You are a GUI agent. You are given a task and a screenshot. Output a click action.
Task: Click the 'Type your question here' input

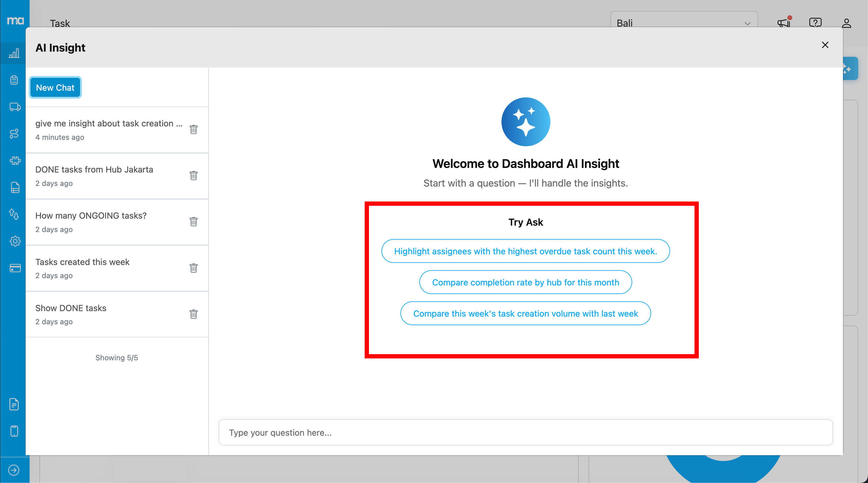point(525,433)
